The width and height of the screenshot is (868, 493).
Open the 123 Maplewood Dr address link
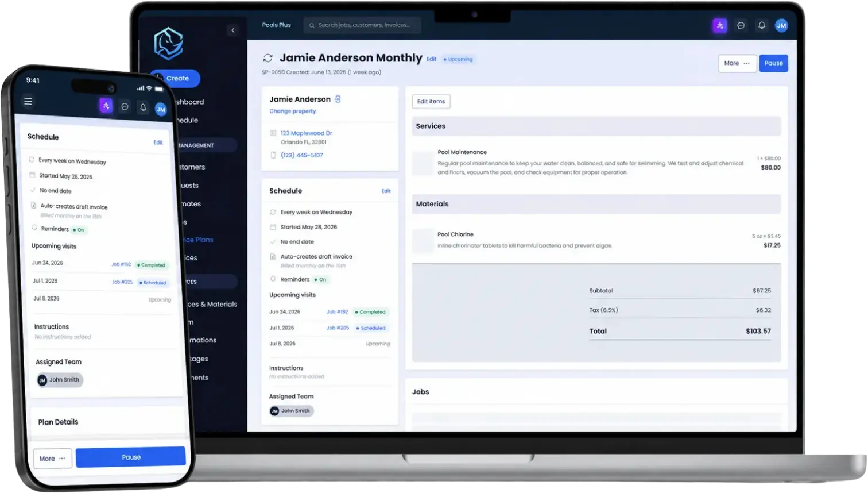tap(306, 133)
